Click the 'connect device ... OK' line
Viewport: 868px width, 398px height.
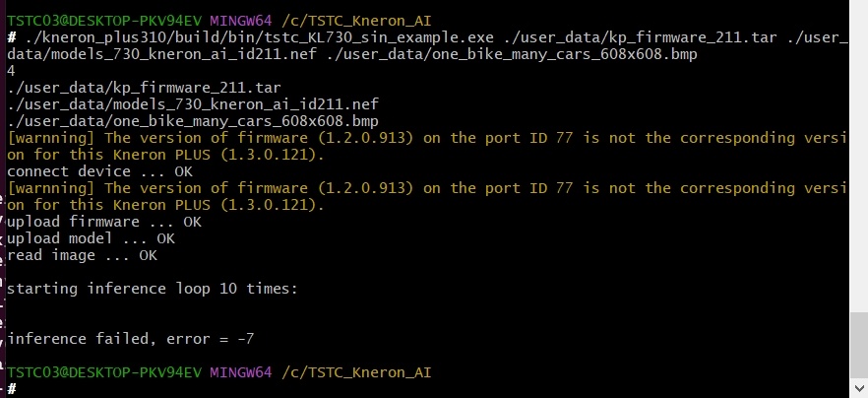99,171
